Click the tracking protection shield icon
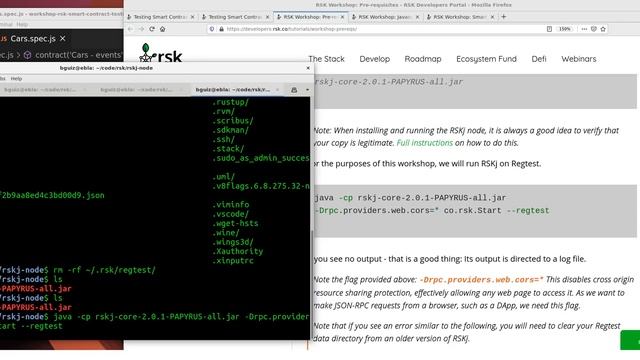 click(211, 29)
